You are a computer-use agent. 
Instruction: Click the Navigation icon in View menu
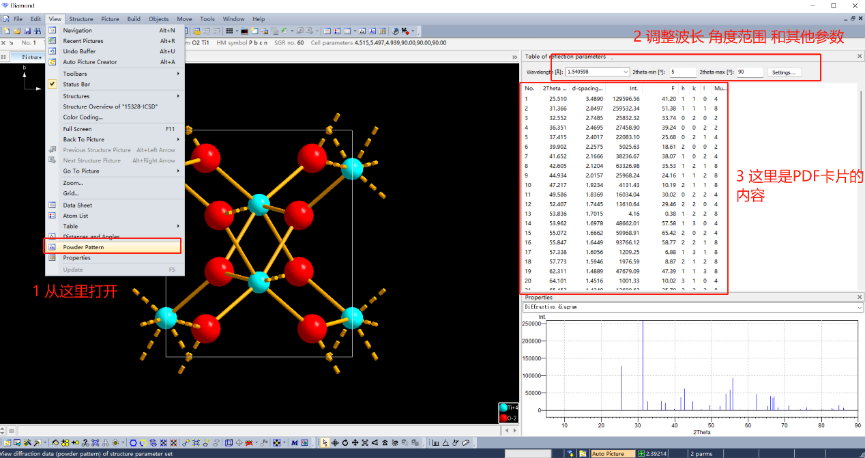click(x=53, y=30)
